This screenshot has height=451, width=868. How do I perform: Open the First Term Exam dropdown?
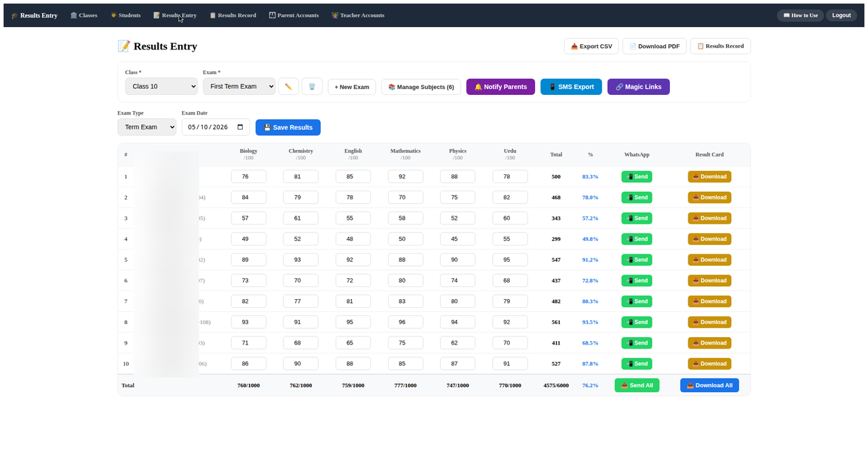pyautogui.click(x=239, y=86)
